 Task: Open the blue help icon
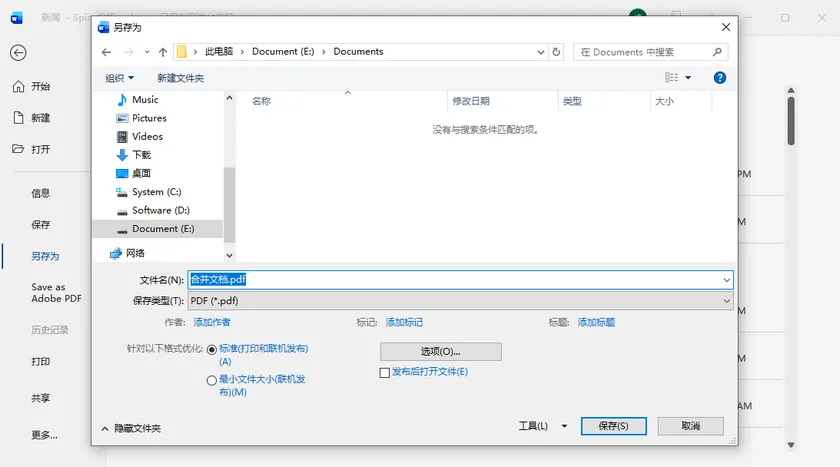pyautogui.click(x=719, y=78)
